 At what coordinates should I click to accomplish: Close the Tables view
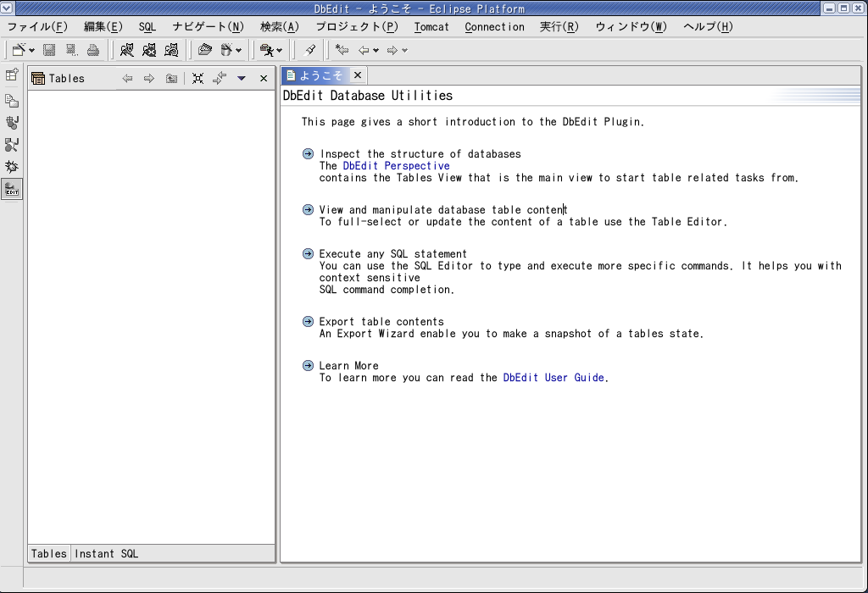coord(264,79)
